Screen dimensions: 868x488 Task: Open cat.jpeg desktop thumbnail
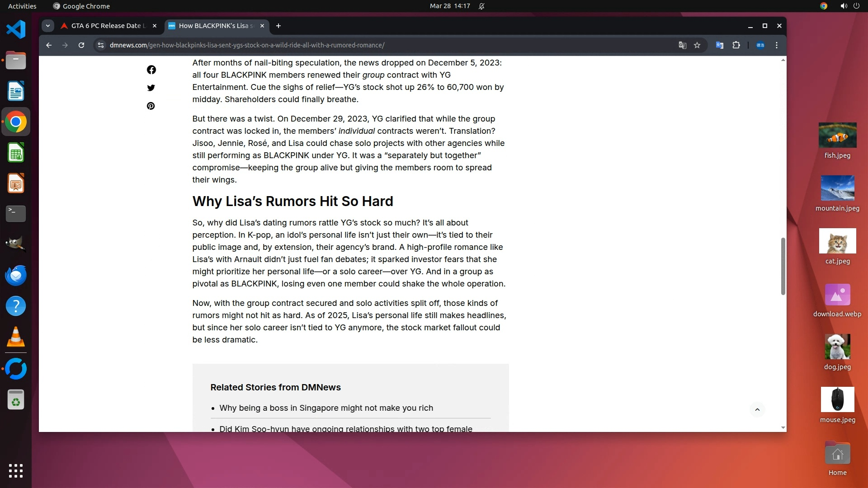837,241
